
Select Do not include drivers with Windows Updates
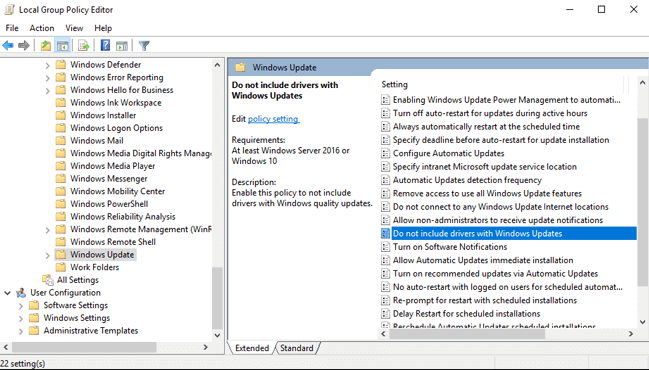514,233
